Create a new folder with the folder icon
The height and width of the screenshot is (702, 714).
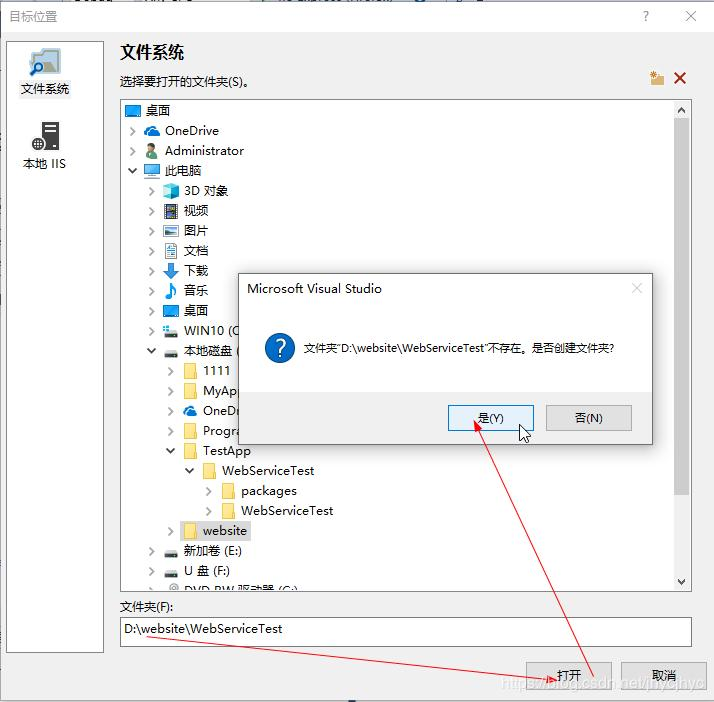pyautogui.click(x=656, y=78)
